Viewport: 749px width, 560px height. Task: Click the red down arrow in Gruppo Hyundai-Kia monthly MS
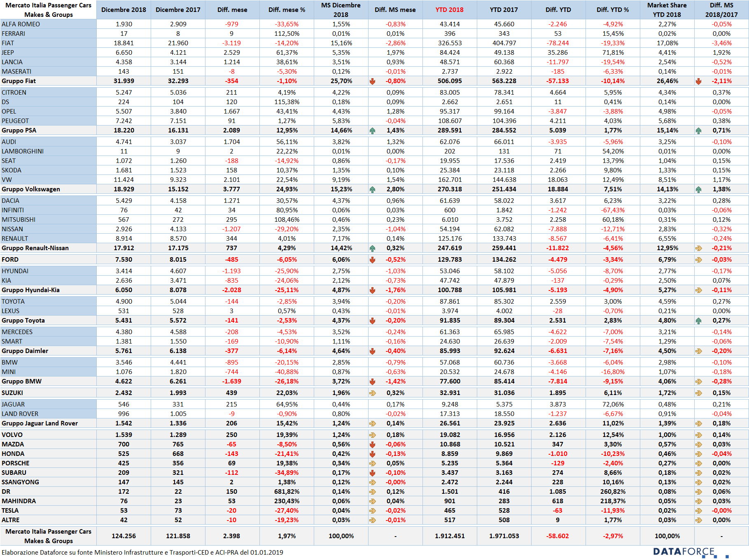tap(372, 290)
